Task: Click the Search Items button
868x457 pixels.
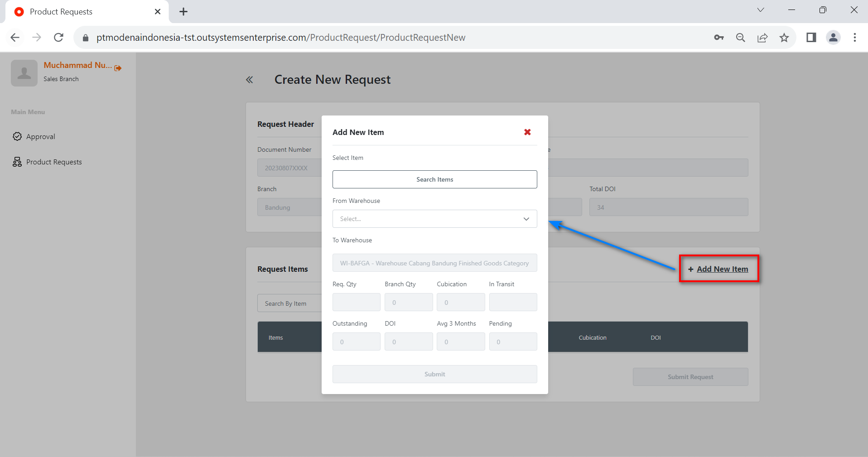Action: point(434,179)
